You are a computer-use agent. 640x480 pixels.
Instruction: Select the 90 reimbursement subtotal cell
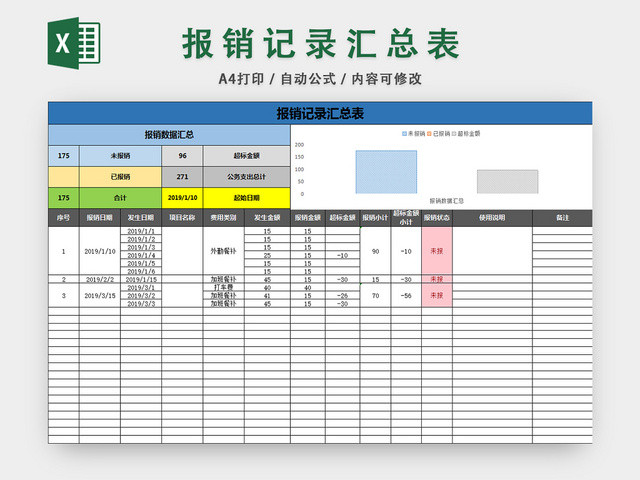tap(375, 251)
